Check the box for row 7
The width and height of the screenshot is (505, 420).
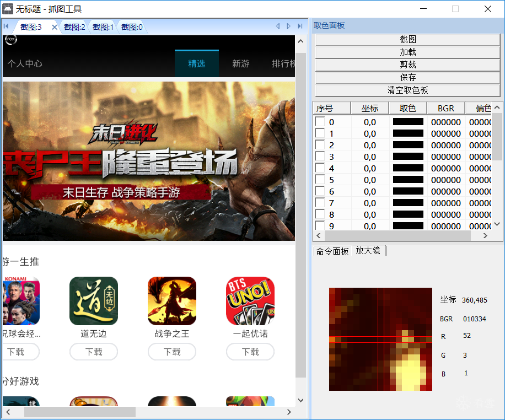320,203
